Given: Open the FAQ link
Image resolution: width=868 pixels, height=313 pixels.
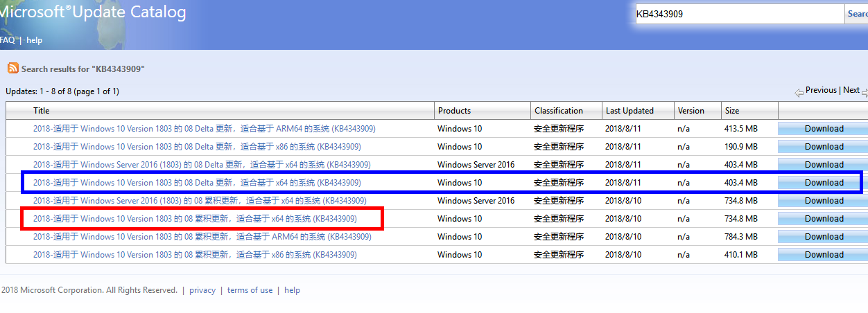Looking at the screenshot, I should coord(7,40).
